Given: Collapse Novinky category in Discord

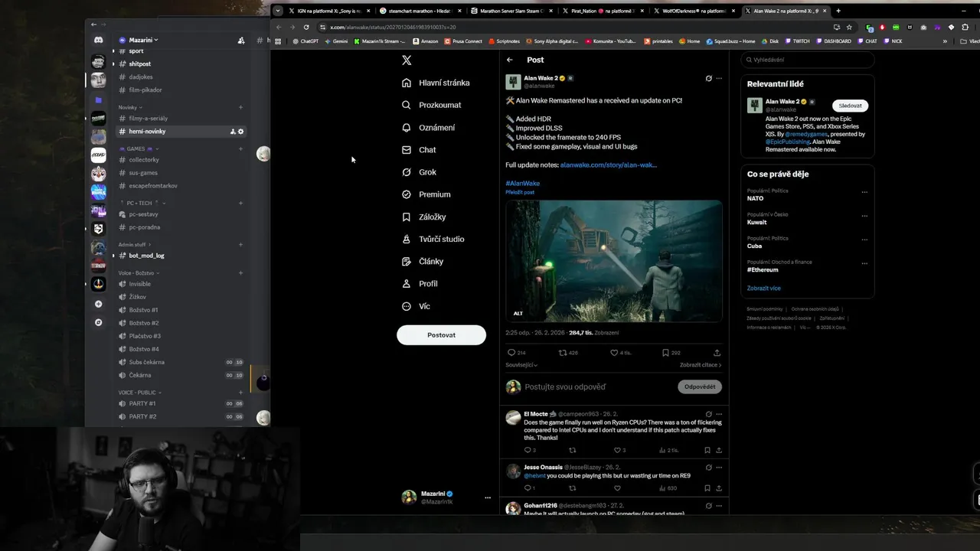Looking at the screenshot, I should click(x=130, y=107).
